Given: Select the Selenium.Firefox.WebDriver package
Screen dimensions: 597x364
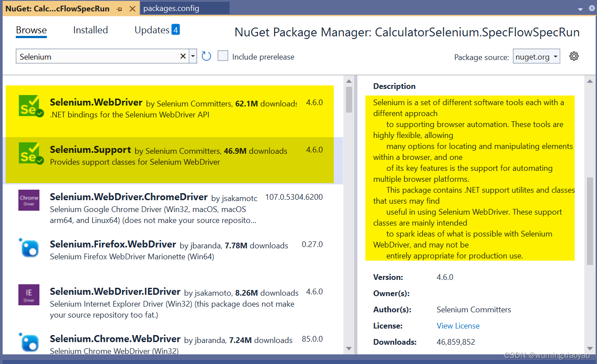Looking at the screenshot, I should click(x=173, y=255).
